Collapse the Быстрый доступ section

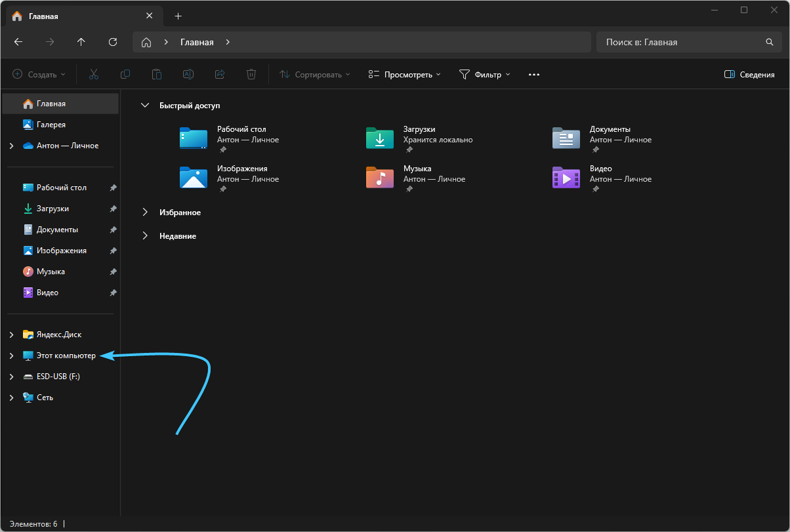[145, 105]
